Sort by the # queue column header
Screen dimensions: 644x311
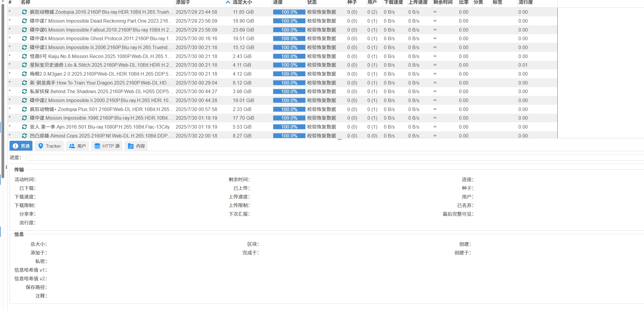click(13, 2)
